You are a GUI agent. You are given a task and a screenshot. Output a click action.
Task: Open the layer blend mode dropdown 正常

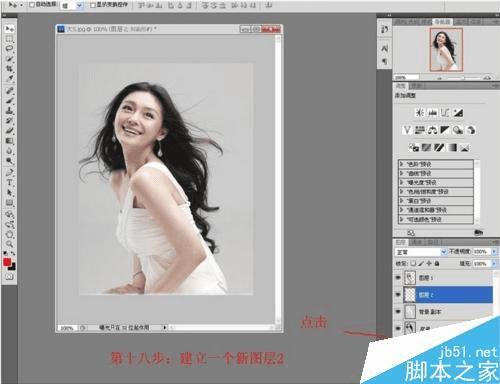pos(421,252)
